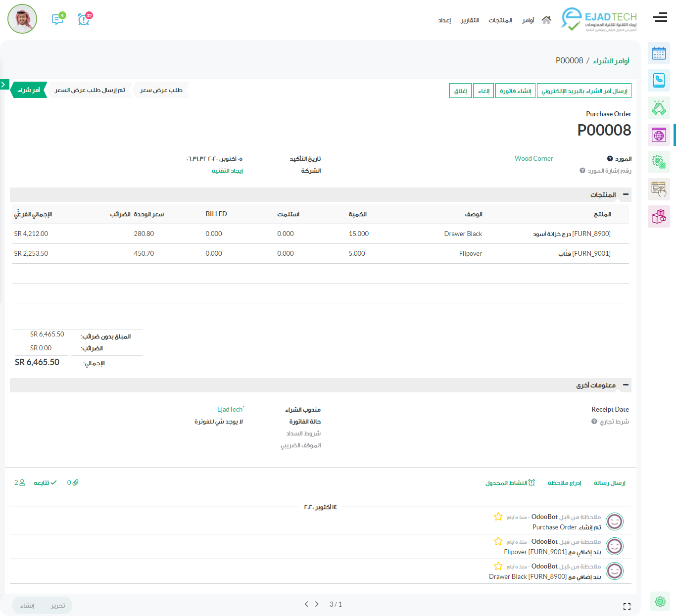
Task: Click the handshake CRM sidebar icon
Action: [659, 107]
